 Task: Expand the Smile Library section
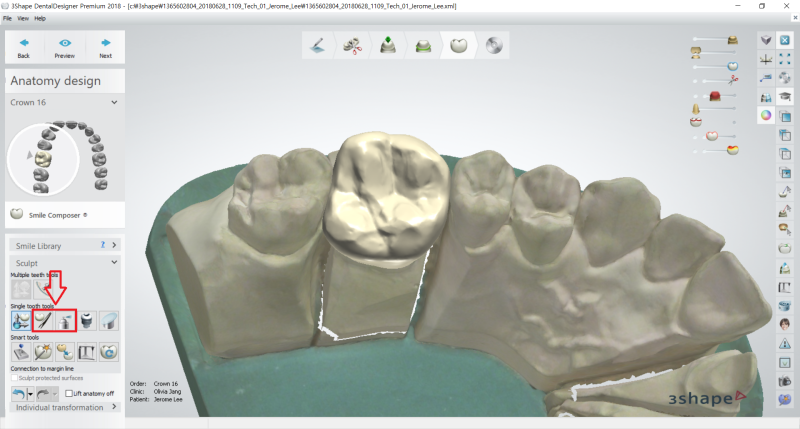[114, 245]
